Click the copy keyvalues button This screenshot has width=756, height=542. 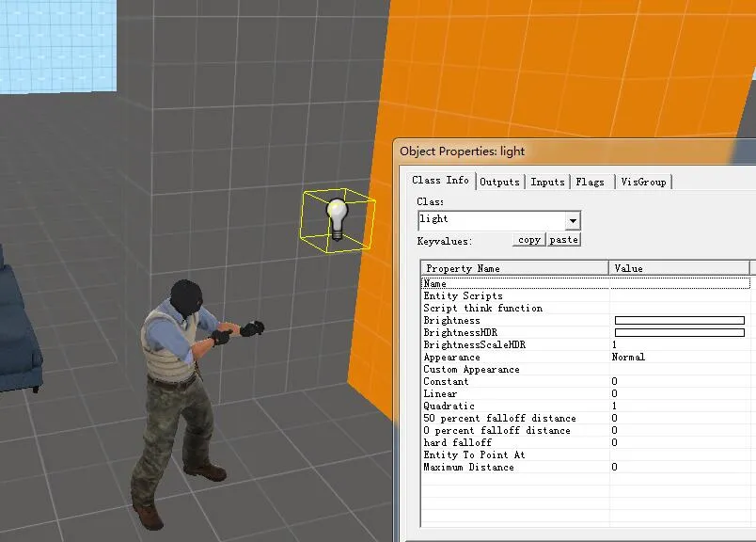point(528,240)
